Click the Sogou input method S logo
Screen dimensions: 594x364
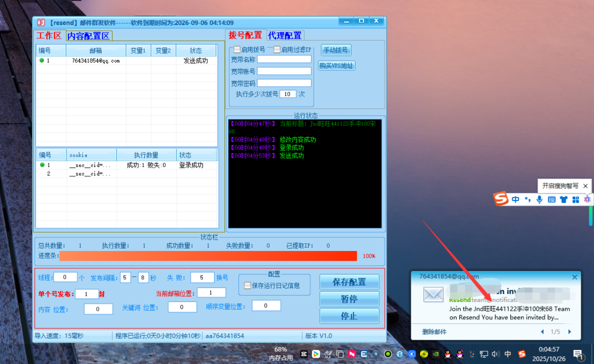(x=501, y=199)
